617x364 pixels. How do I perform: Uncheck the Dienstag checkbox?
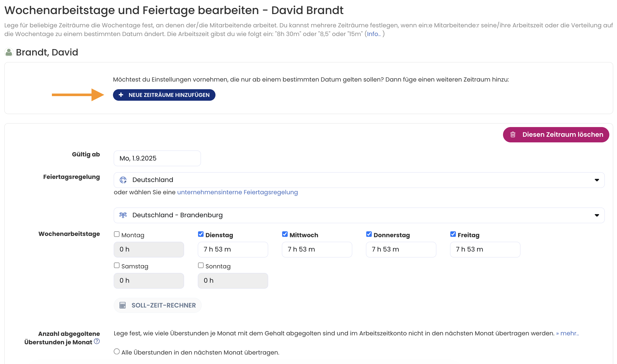[201, 234]
